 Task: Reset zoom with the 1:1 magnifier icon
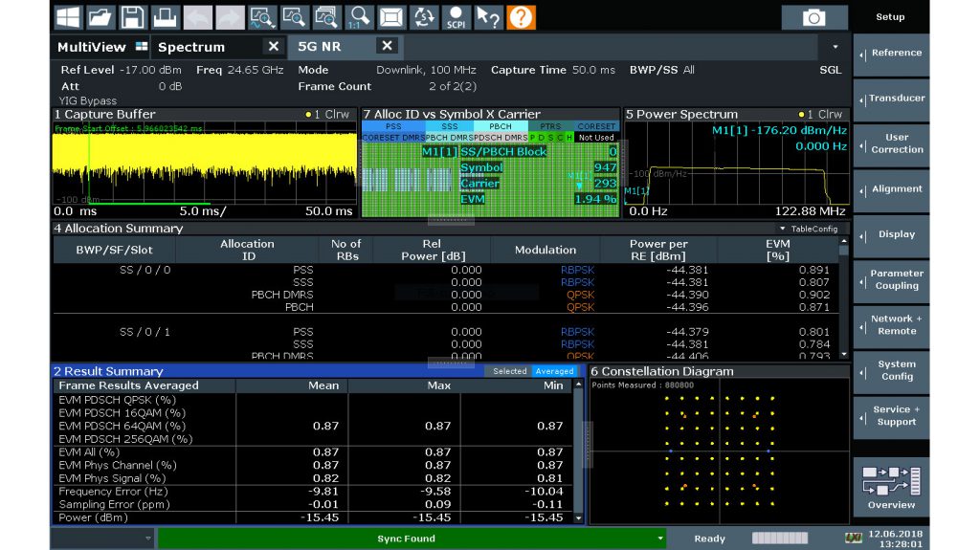pos(357,17)
